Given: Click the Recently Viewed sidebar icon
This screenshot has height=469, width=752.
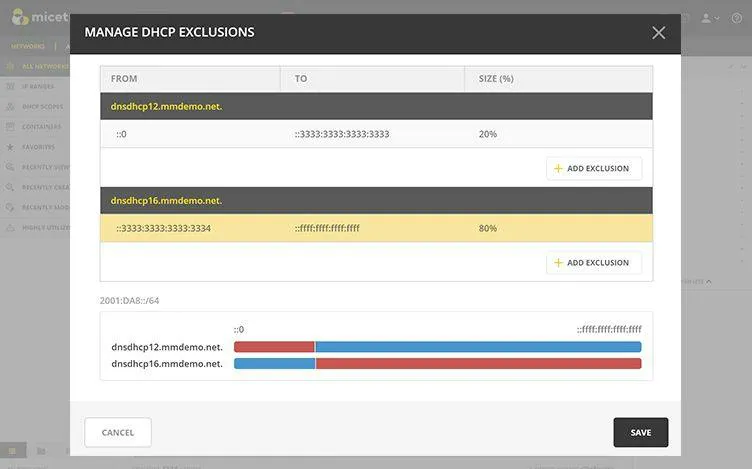Looking at the screenshot, I should point(10,167).
